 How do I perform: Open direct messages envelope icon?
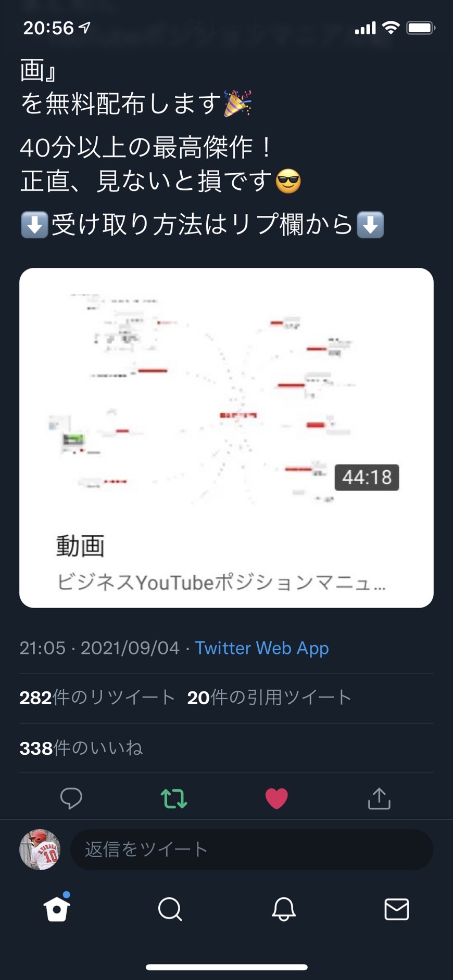tap(397, 909)
